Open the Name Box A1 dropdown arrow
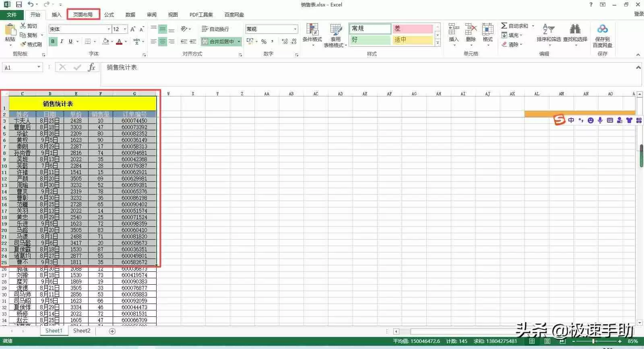This screenshot has height=349, width=644. (x=39, y=68)
